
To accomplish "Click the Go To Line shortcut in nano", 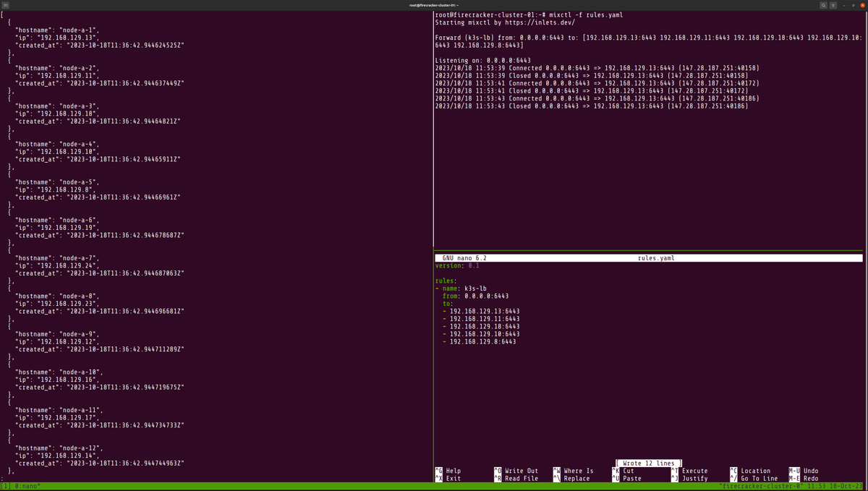I will 754,479.
